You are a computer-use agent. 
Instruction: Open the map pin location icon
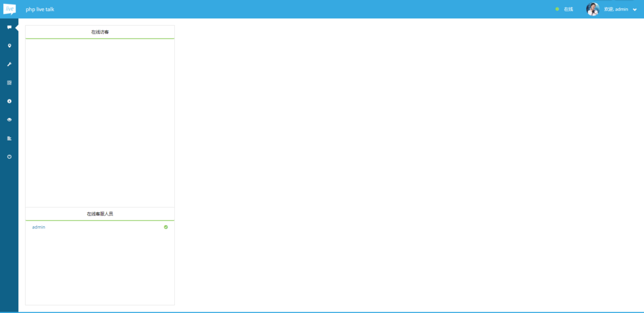click(x=9, y=45)
